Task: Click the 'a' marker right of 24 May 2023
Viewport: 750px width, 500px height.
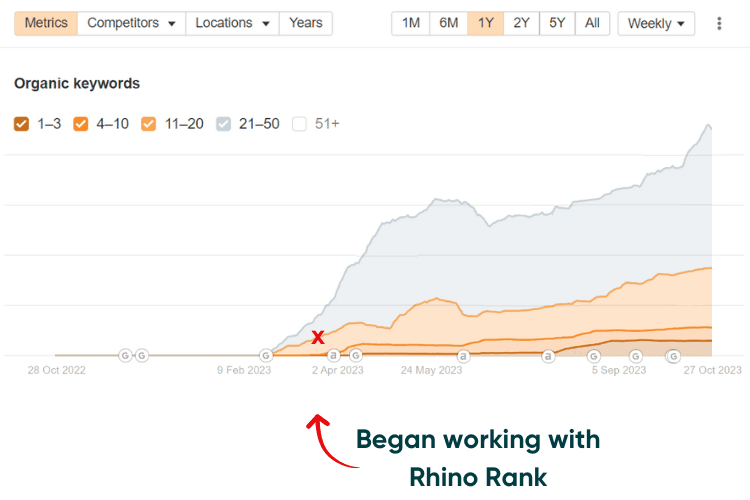Action: click(x=463, y=355)
